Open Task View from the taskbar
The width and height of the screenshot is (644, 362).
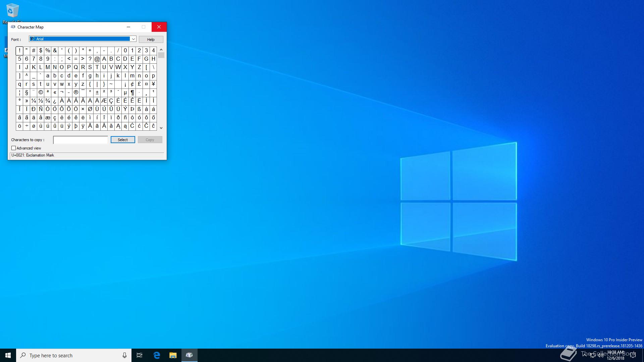click(140, 355)
